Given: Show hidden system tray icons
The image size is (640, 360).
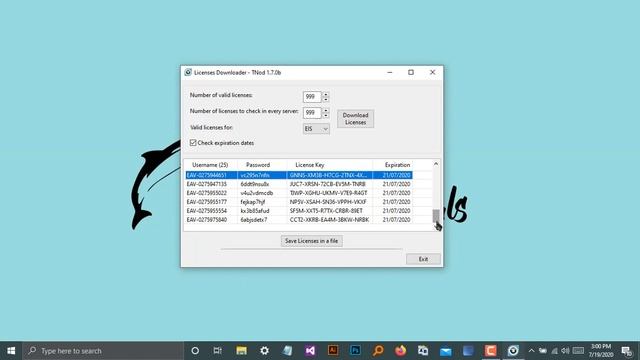Looking at the screenshot, I should pos(531,351).
